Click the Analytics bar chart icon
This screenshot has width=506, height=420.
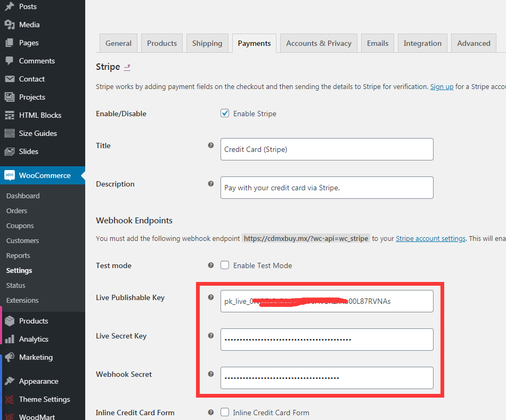[10, 339]
